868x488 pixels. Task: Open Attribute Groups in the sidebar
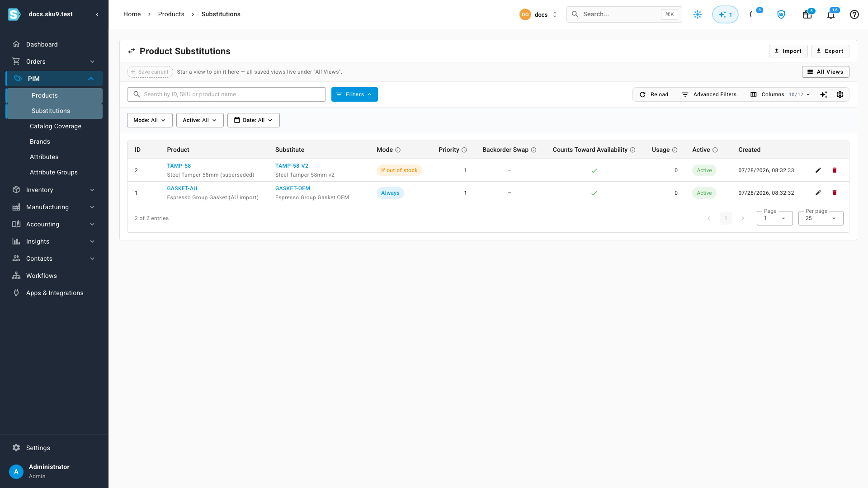pyautogui.click(x=54, y=172)
